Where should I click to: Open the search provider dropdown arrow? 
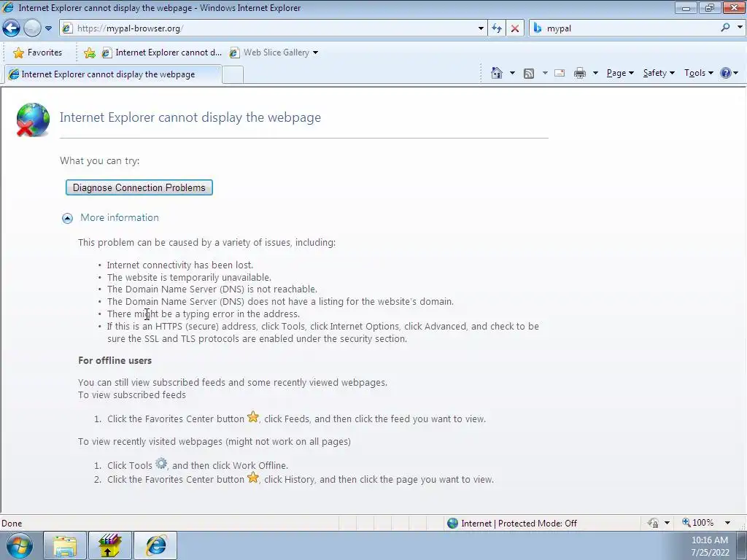pyautogui.click(x=740, y=28)
